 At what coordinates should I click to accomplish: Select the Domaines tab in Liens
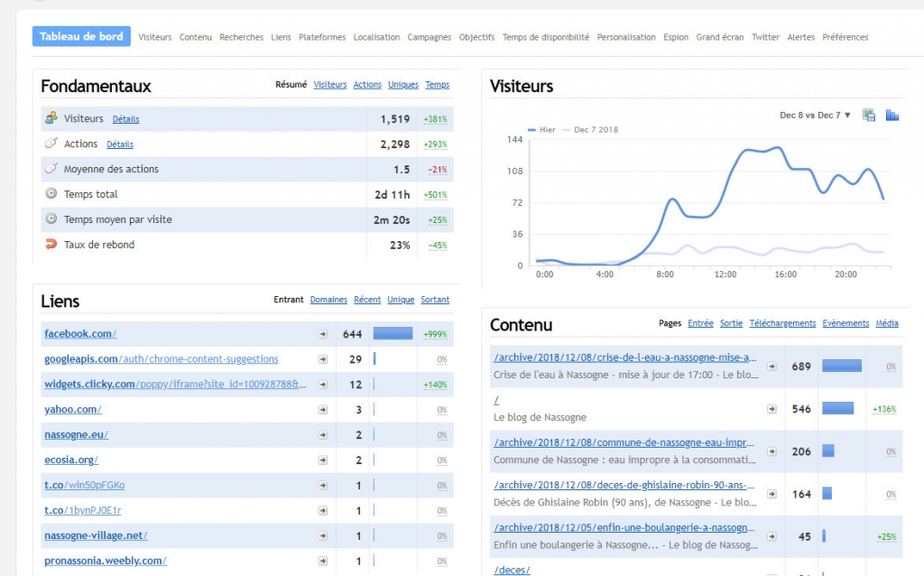pyautogui.click(x=328, y=300)
